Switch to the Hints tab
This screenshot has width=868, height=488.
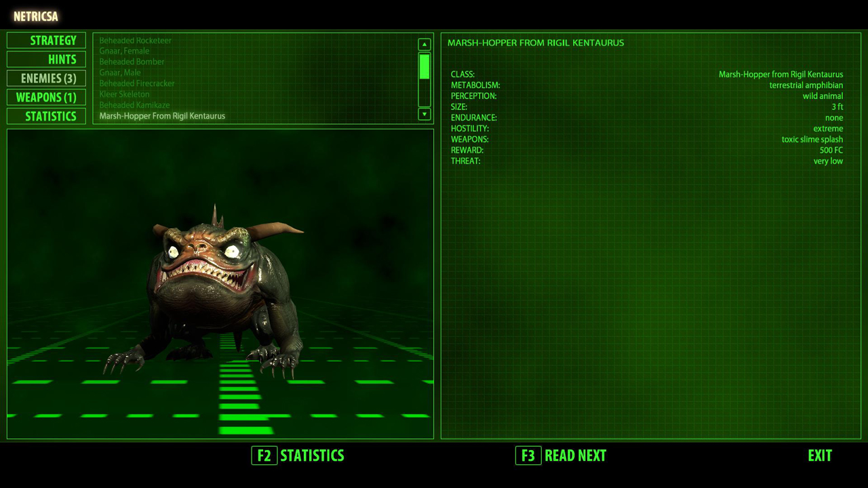pyautogui.click(x=46, y=60)
